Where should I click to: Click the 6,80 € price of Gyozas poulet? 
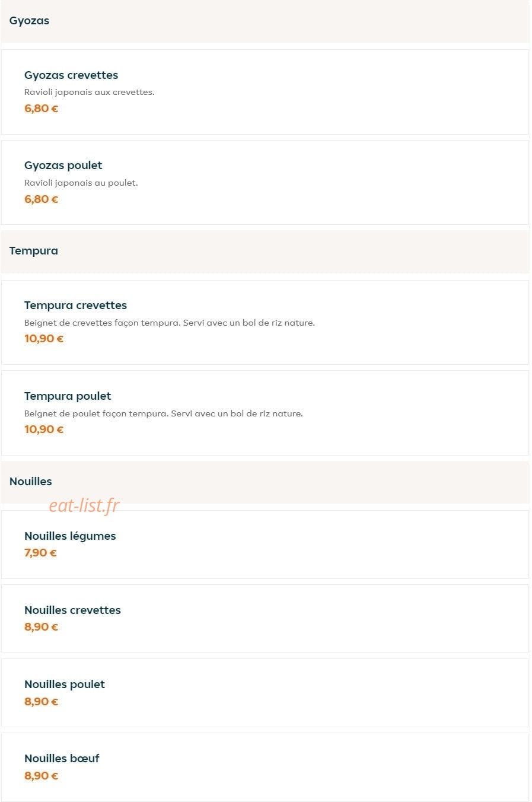41,199
